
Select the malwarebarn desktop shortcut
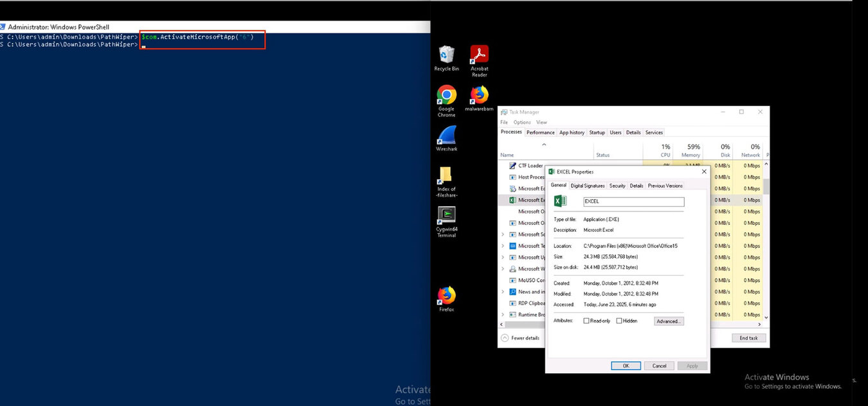pyautogui.click(x=479, y=95)
